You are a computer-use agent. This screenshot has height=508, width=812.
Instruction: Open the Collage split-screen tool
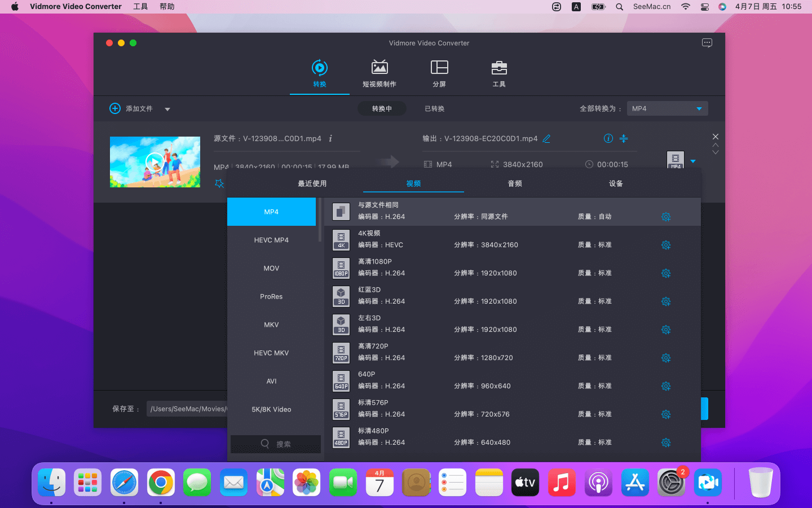click(x=439, y=73)
